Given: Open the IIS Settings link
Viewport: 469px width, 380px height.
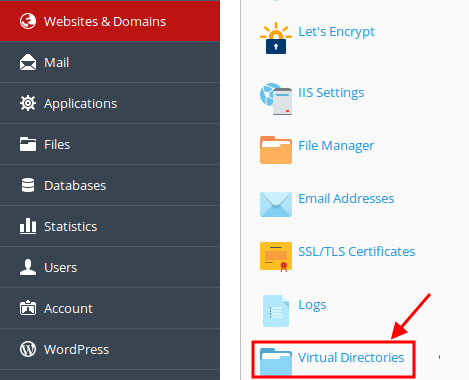Looking at the screenshot, I should click(331, 92).
